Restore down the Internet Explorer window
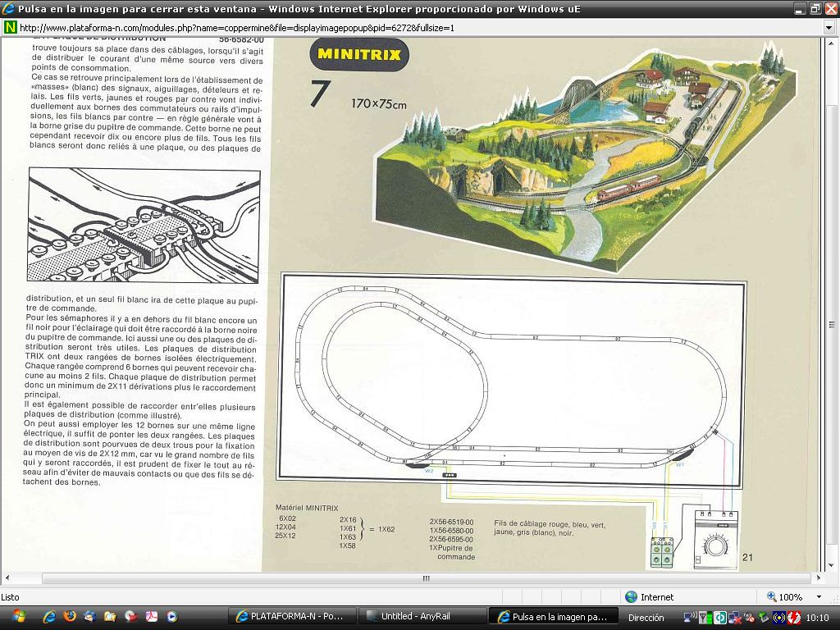This screenshot has width=840, height=630. [815, 8]
